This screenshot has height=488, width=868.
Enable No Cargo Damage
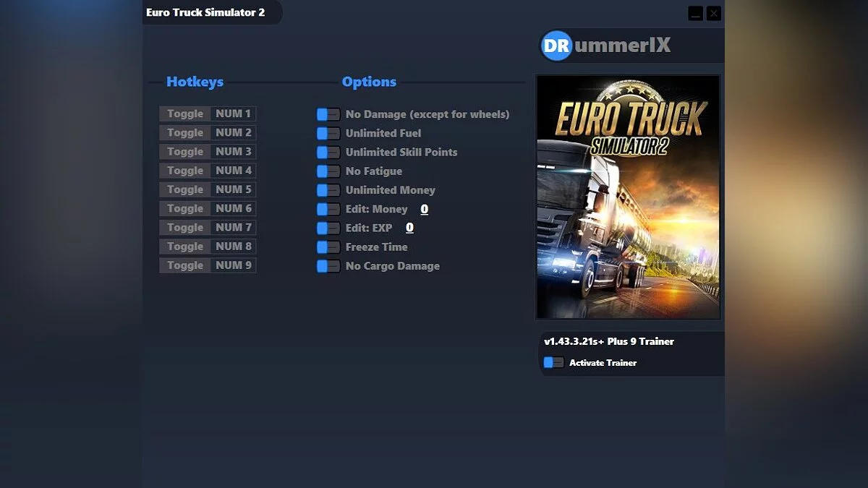pyautogui.click(x=328, y=266)
